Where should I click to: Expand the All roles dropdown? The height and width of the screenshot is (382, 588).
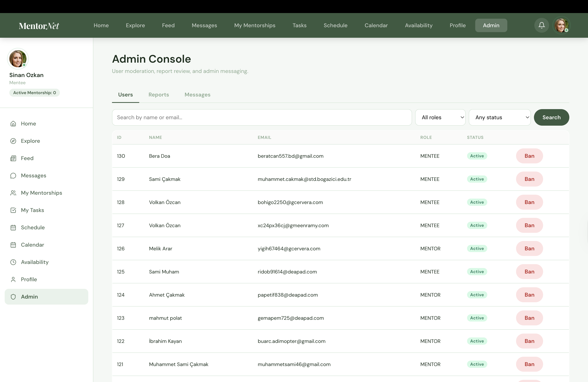tap(440, 117)
